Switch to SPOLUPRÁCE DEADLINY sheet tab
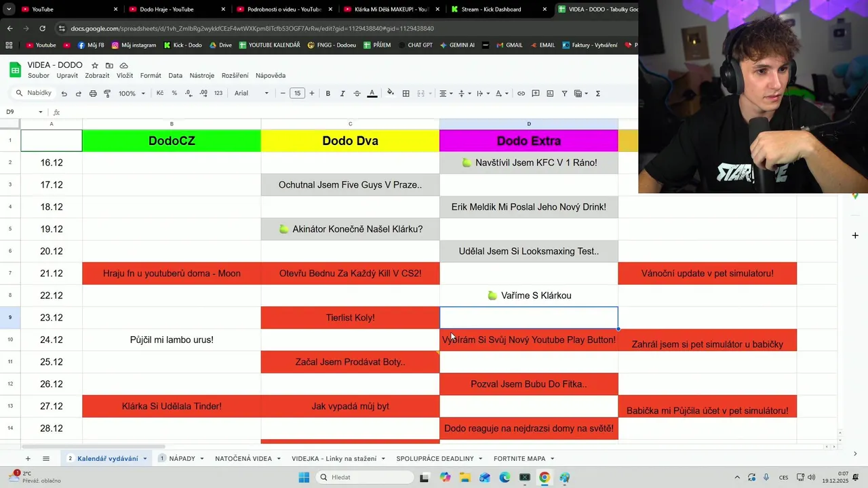The width and height of the screenshot is (868, 488). pos(435,459)
